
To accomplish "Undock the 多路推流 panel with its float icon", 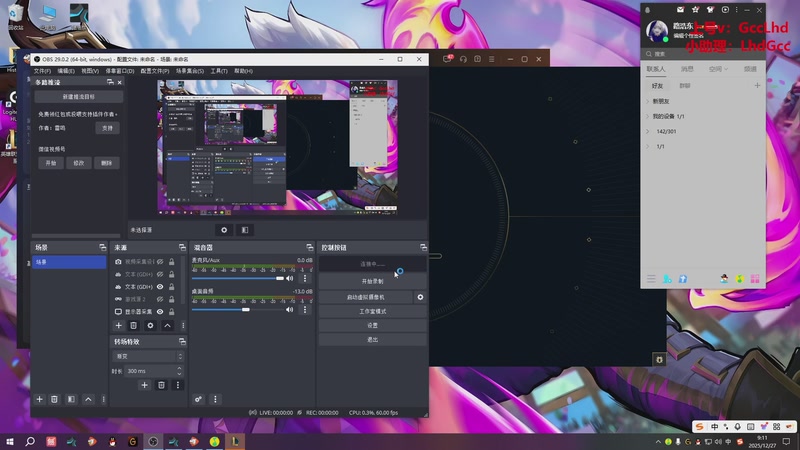I will (x=110, y=82).
